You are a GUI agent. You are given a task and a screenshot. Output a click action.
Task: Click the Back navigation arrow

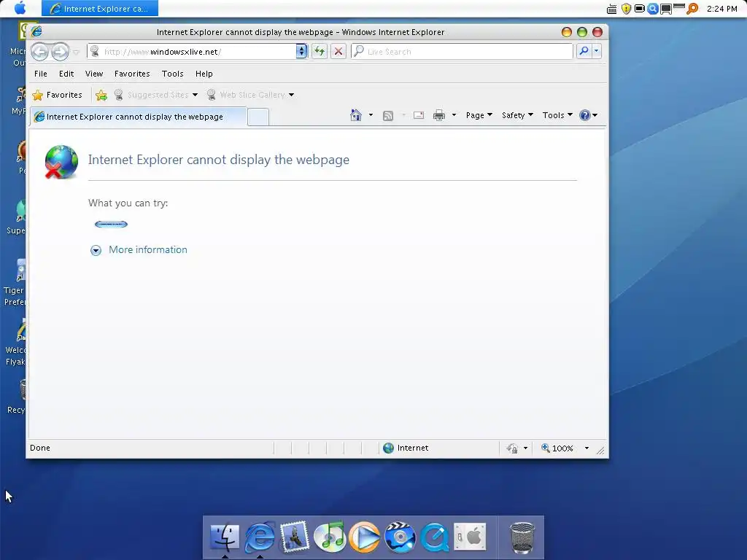40,52
